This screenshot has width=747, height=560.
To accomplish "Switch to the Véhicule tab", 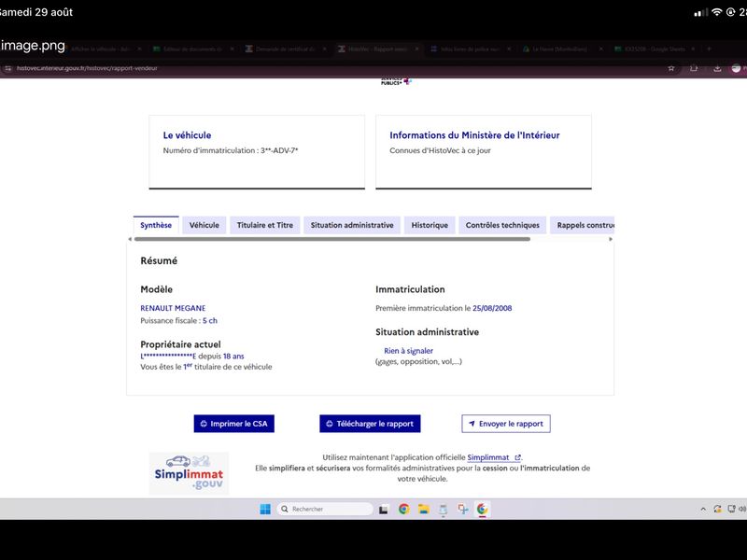I will [x=204, y=225].
